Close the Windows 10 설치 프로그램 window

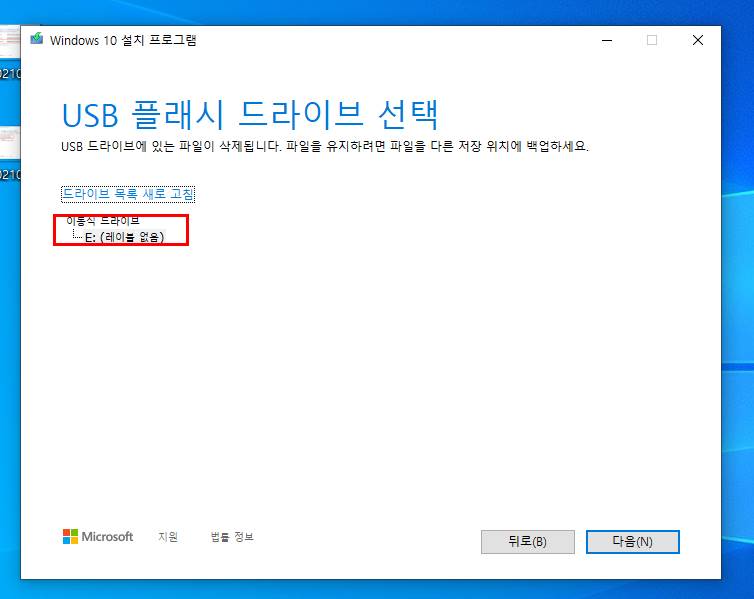pos(698,40)
